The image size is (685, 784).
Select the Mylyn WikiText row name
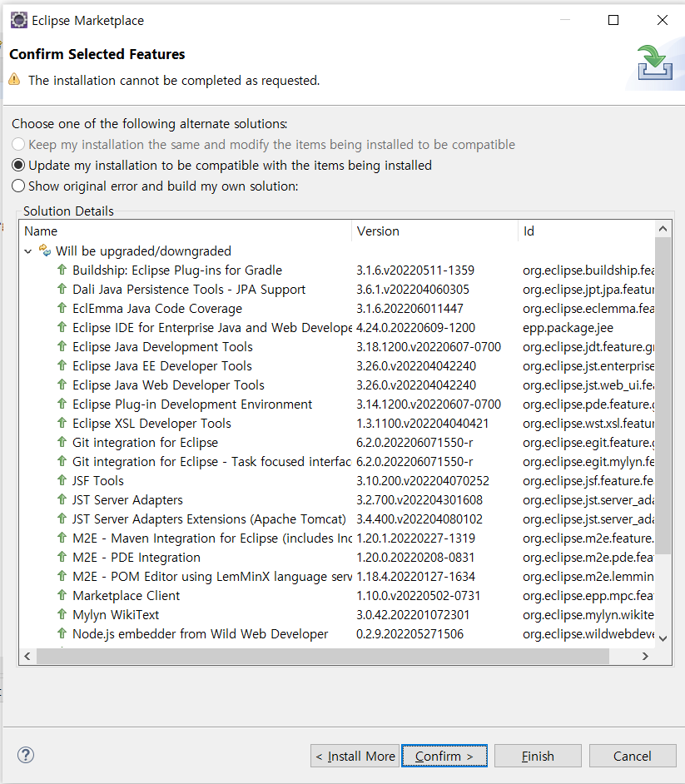(x=116, y=614)
